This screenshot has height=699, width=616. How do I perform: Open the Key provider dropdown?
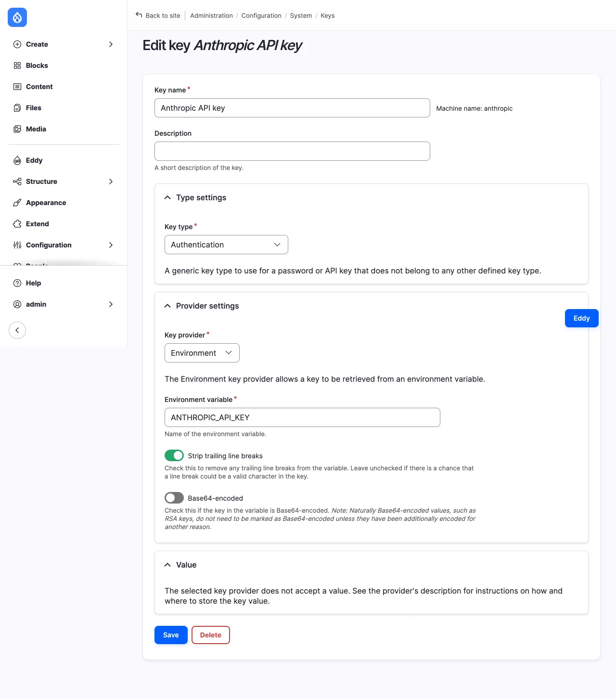point(202,353)
